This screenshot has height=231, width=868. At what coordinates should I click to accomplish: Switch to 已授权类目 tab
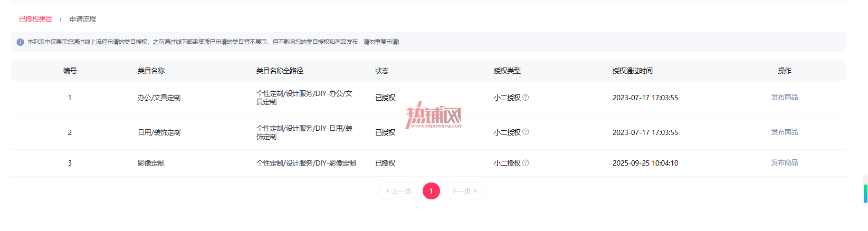click(36, 19)
